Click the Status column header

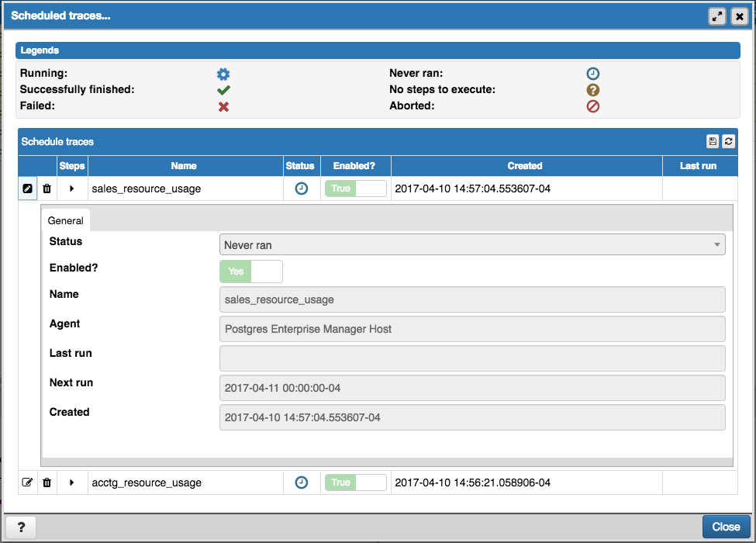pyautogui.click(x=300, y=166)
